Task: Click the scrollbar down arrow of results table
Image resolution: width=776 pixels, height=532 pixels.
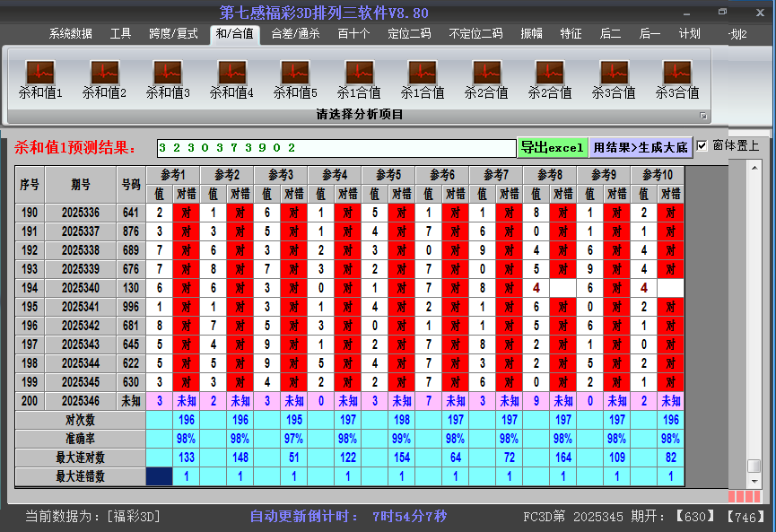Action: point(754,481)
